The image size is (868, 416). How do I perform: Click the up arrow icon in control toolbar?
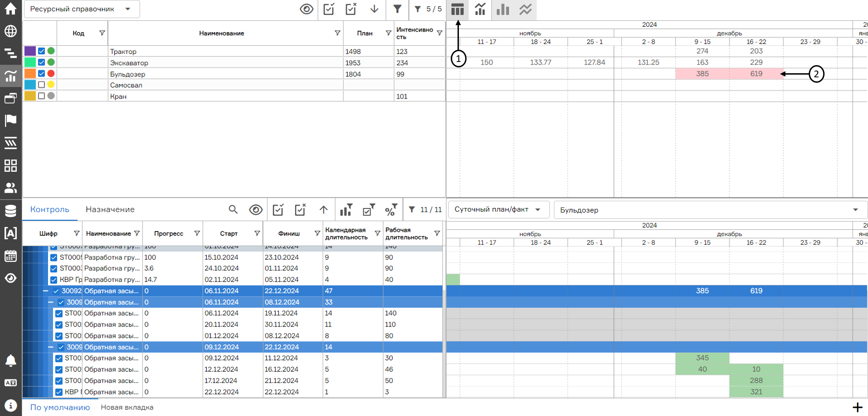click(x=324, y=210)
